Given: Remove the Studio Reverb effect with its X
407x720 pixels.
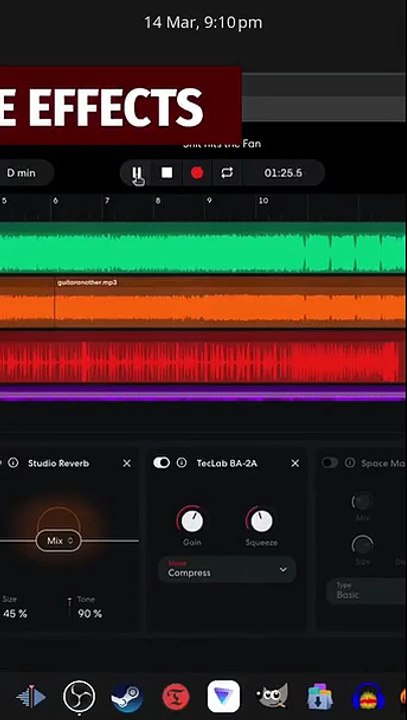Looking at the screenshot, I should point(127,463).
